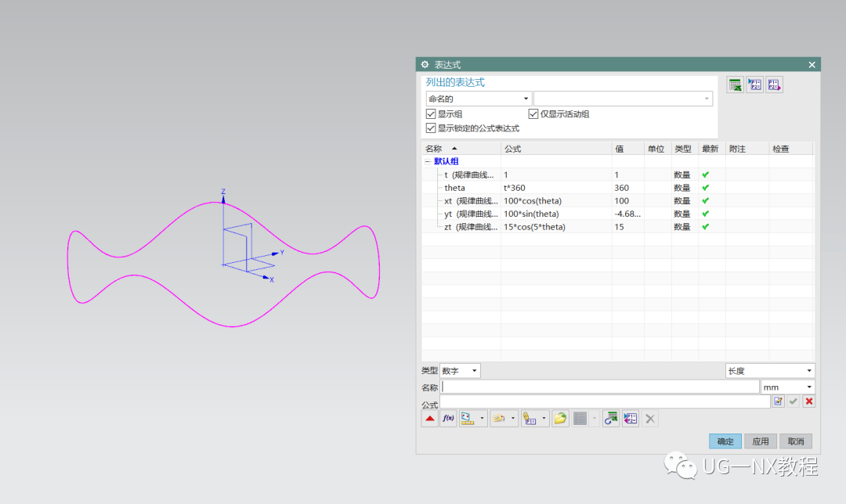Click the measure distance icon
Image resolution: width=846 pixels, height=504 pixels.
[x=467, y=418]
